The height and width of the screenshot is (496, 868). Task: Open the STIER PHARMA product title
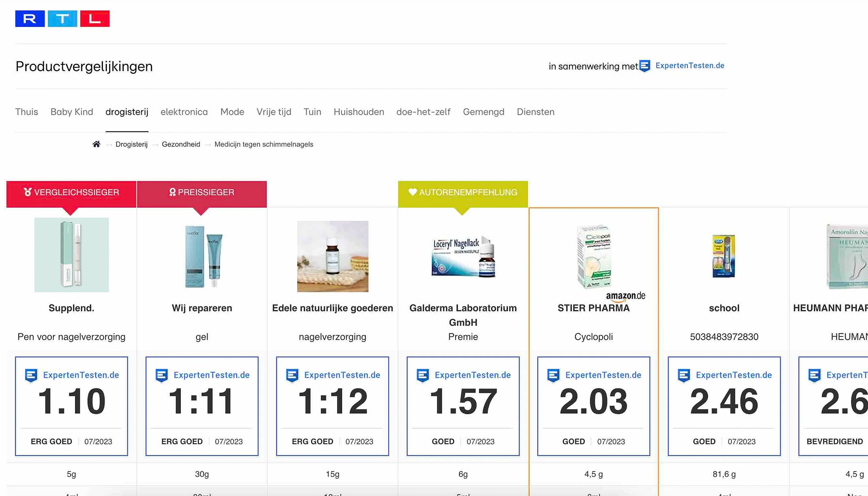(x=594, y=308)
